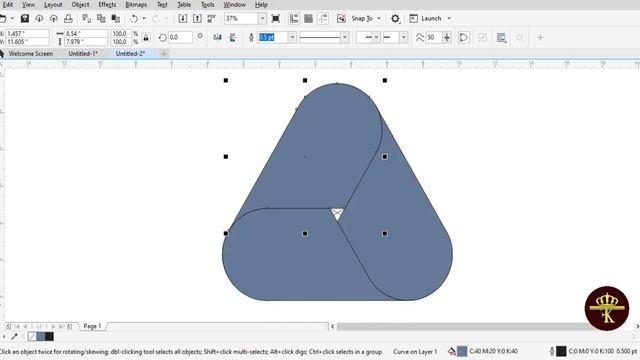The height and width of the screenshot is (360, 640).
Task: Toggle the Lock ratio padlock
Action: point(146,38)
